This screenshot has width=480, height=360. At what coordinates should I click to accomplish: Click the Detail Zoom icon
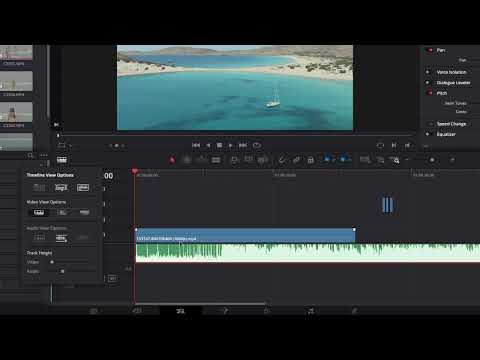point(380,160)
